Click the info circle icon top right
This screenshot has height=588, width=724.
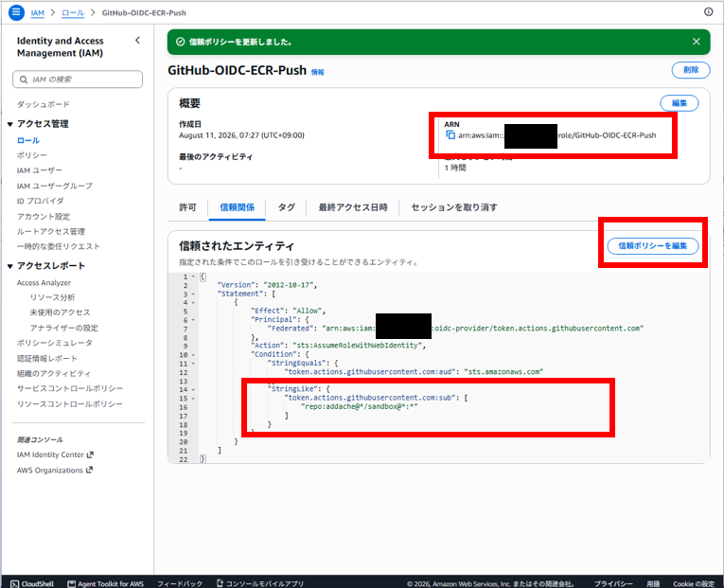click(x=708, y=12)
